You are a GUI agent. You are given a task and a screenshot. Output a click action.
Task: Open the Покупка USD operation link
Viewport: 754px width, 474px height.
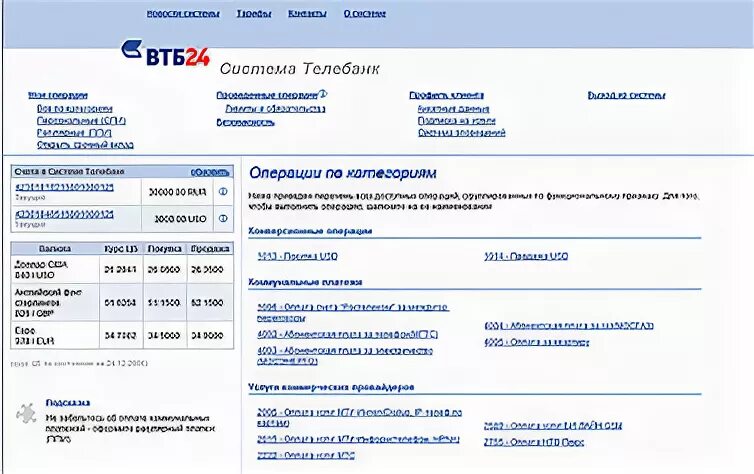[297, 256]
